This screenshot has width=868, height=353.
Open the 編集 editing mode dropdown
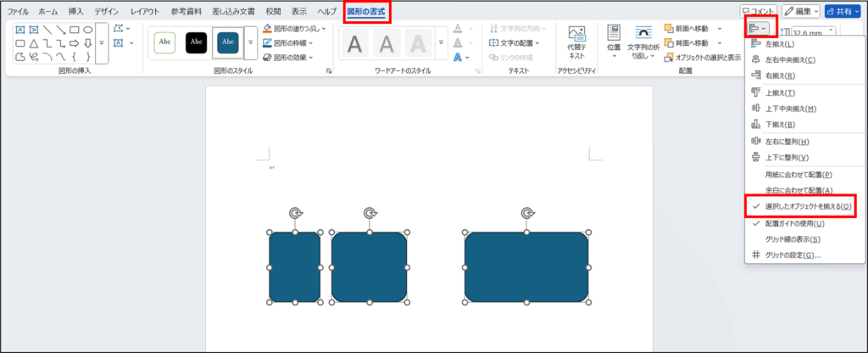click(x=801, y=11)
